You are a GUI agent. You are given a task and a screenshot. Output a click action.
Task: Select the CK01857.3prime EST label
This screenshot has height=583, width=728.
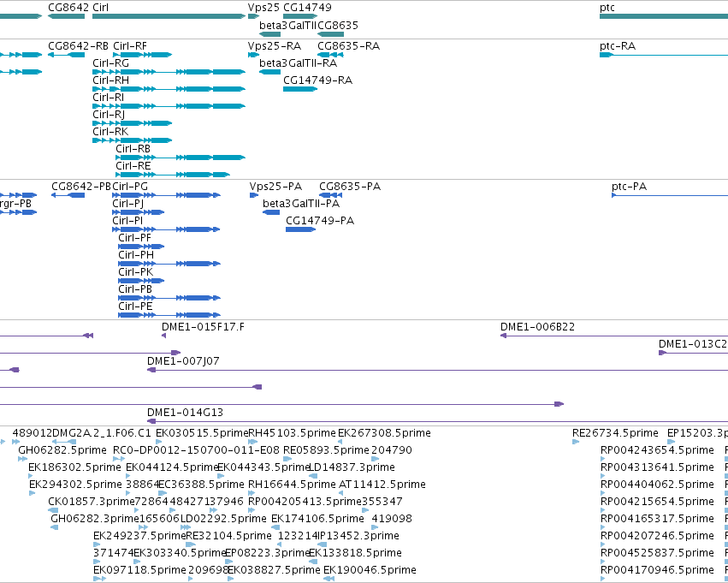tap(92, 503)
